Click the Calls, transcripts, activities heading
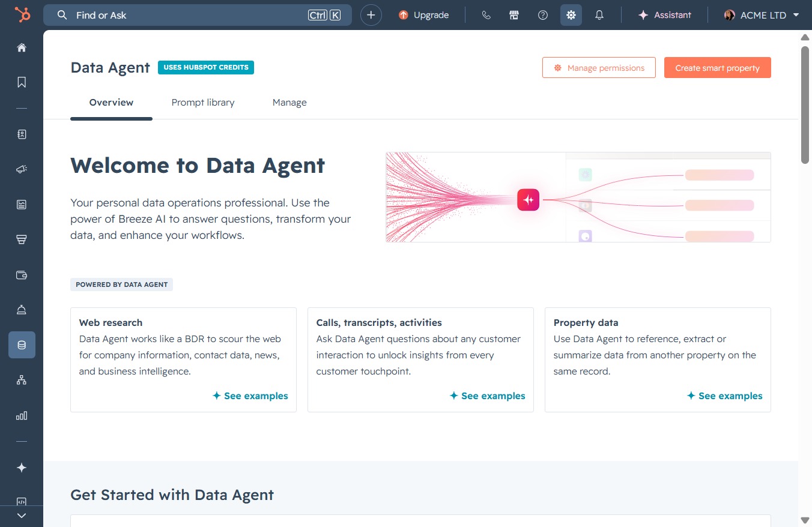 [379, 323]
